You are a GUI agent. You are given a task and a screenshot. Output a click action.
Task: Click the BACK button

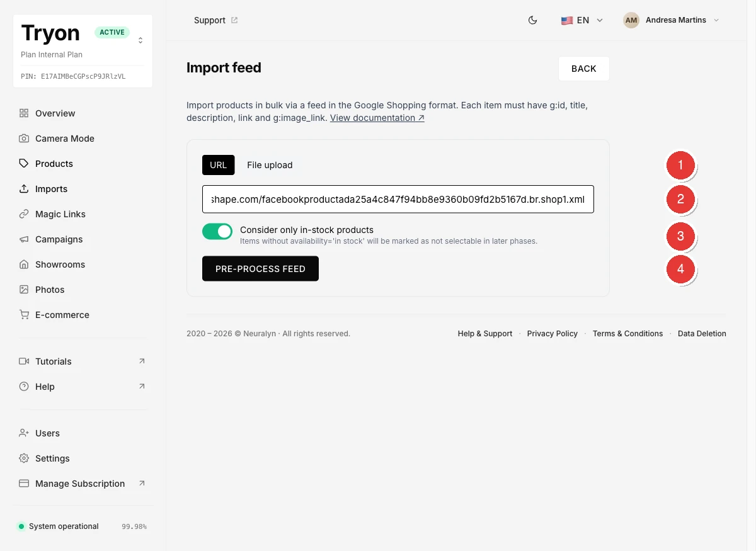583,69
